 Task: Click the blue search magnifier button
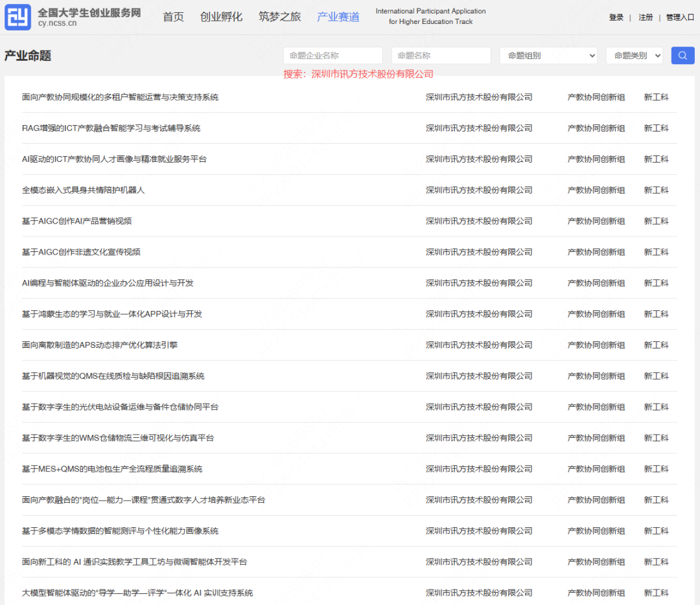(682, 55)
